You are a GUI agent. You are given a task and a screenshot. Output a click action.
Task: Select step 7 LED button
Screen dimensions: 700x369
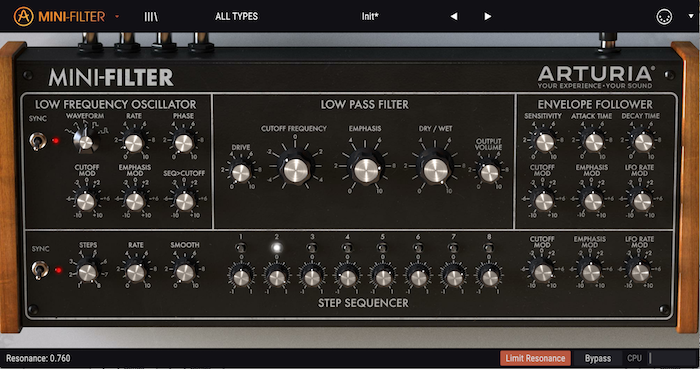pyautogui.click(x=453, y=247)
